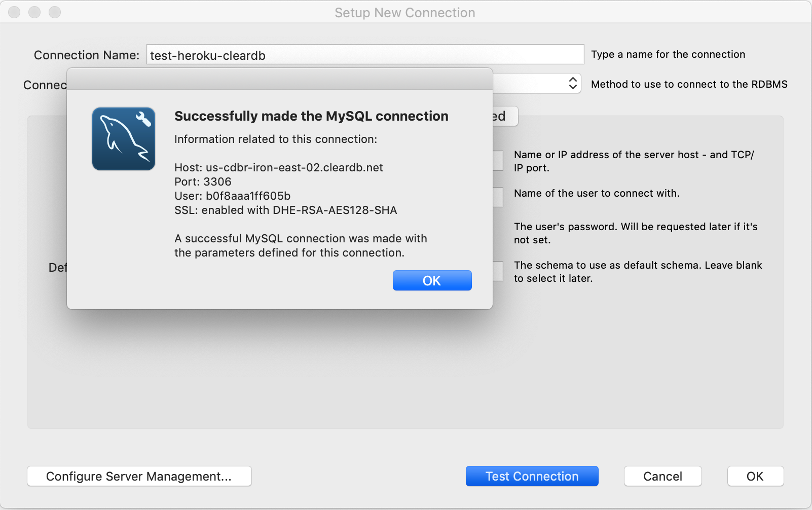Click the MySQL dolphin logo in the dialog
This screenshot has height=510, width=812.
pyautogui.click(x=123, y=138)
